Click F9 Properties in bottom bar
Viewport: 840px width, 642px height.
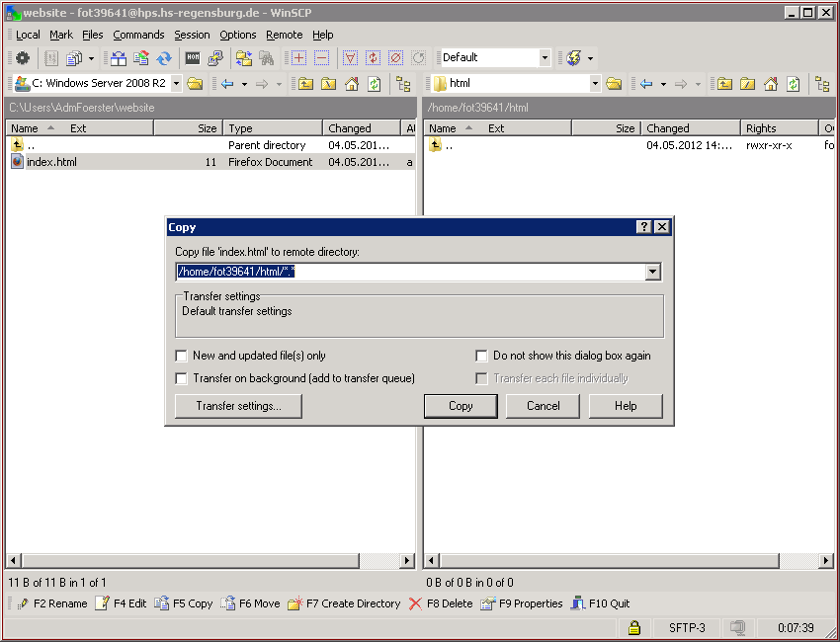tap(521, 604)
